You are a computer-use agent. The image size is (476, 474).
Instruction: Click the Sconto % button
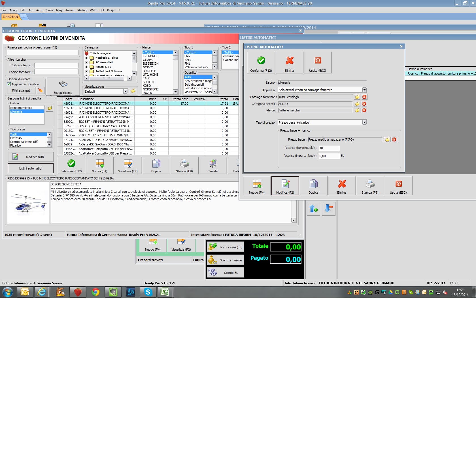[226, 273]
